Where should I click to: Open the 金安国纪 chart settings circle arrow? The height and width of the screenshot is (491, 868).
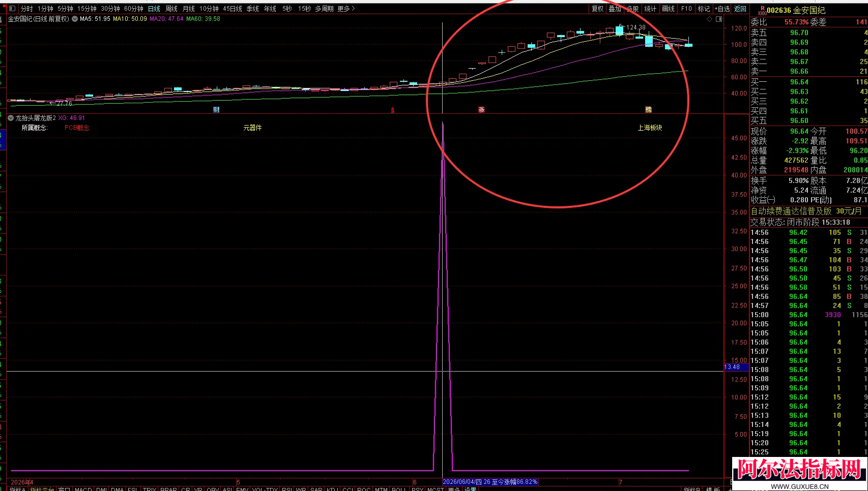[x=75, y=19]
